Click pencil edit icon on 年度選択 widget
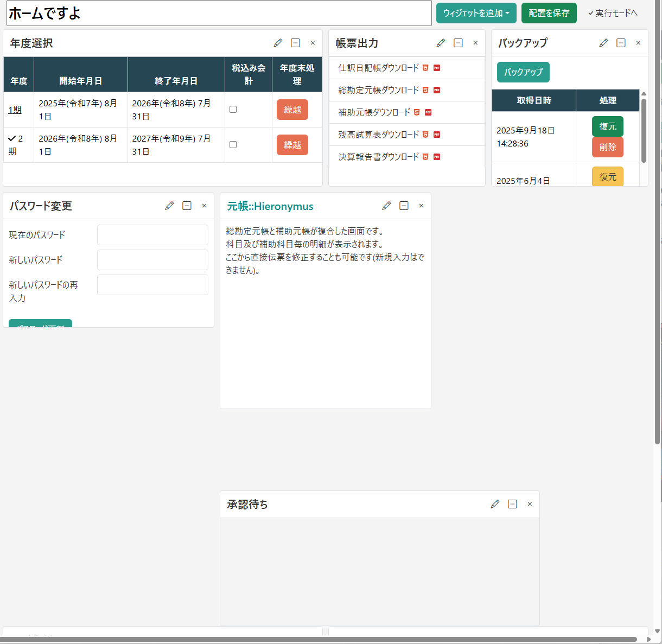Viewport: 662px width, 644px height. tap(278, 43)
